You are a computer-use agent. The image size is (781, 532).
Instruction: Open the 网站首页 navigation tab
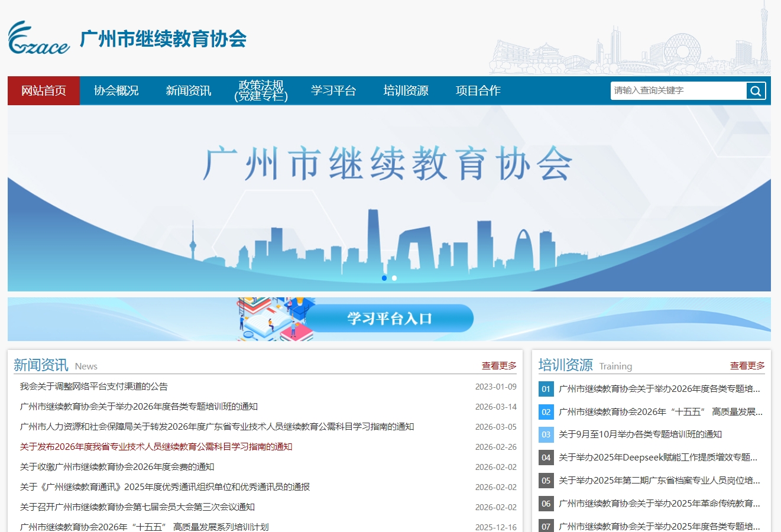click(44, 91)
